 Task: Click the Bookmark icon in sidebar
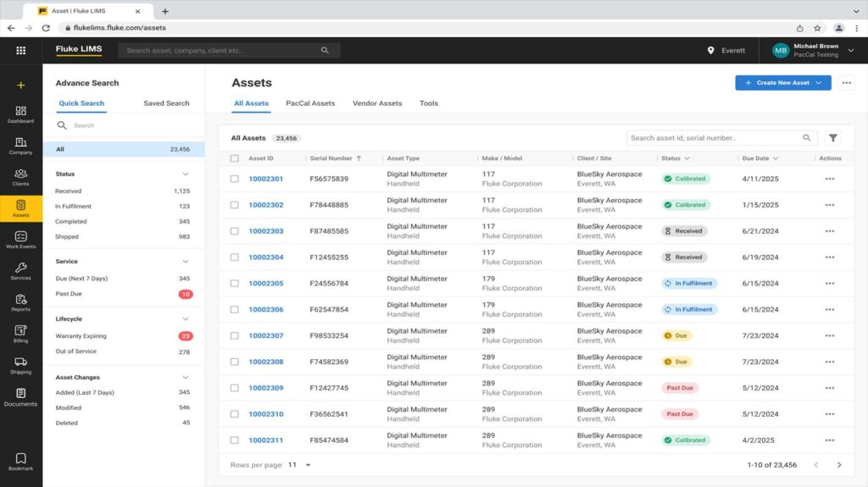tap(20, 461)
